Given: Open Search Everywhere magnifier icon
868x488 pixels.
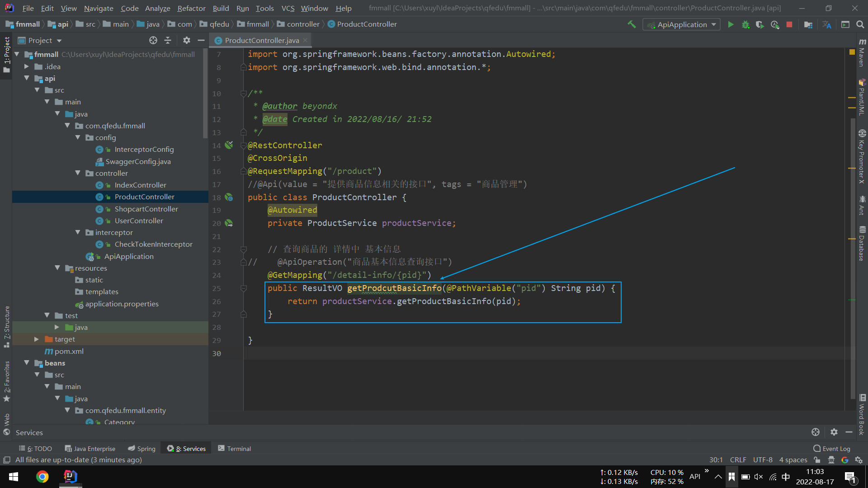Looking at the screenshot, I should tap(860, 24).
